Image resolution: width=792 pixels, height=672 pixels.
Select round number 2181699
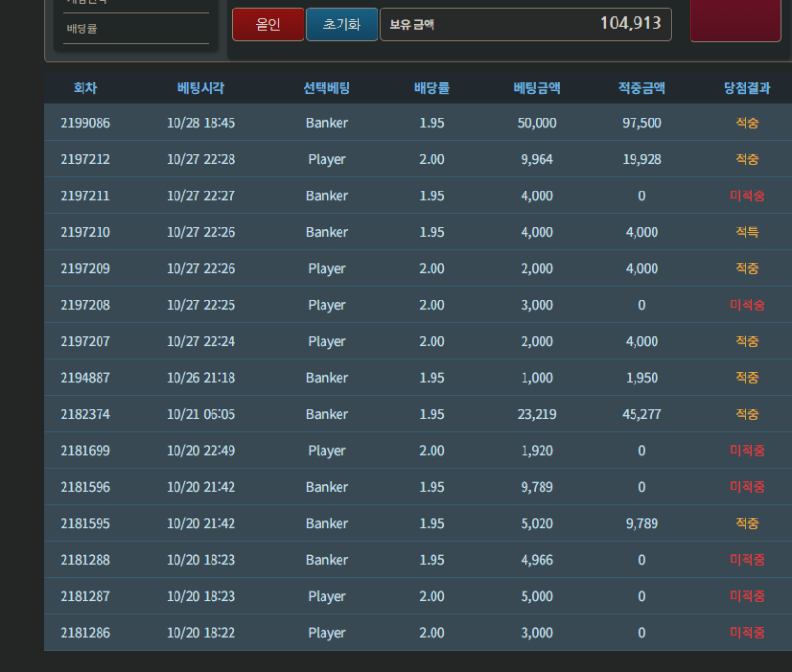coord(84,450)
